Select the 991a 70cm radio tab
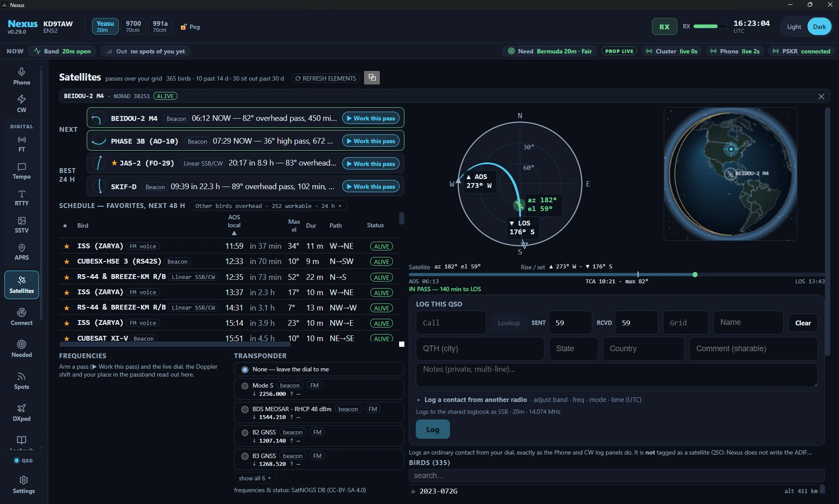Viewport: 839px width, 504px height. (160, 26)
